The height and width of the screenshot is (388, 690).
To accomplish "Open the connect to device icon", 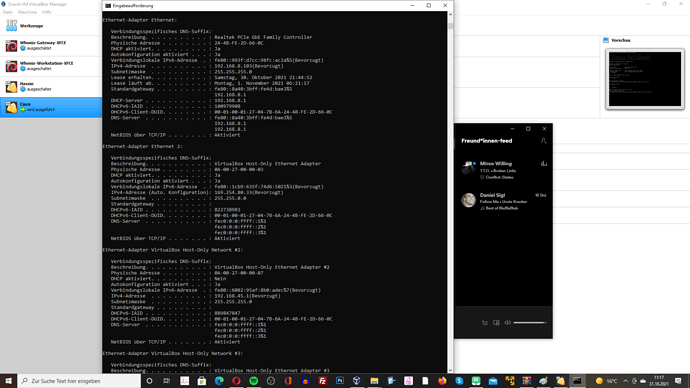I will point(496,322).
